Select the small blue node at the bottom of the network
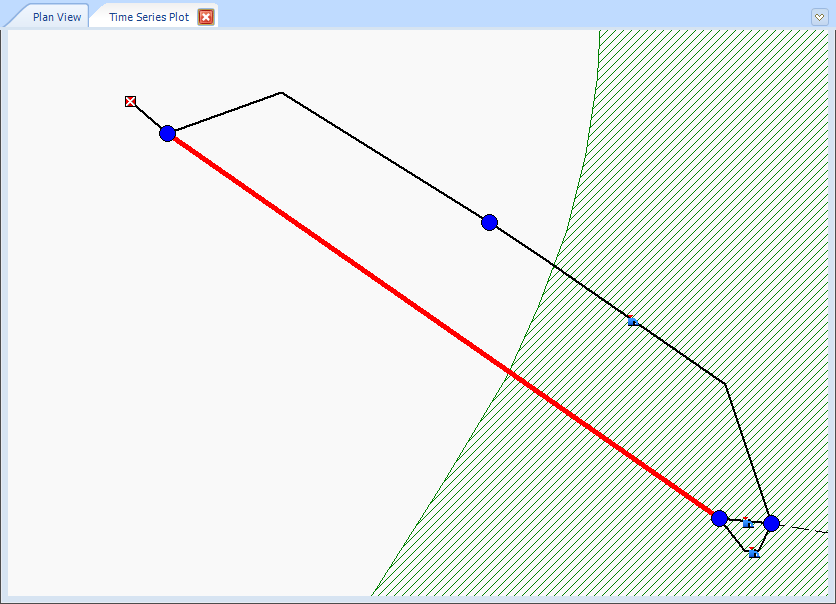The height and width of the screenshot is (604, 836). 752,553
